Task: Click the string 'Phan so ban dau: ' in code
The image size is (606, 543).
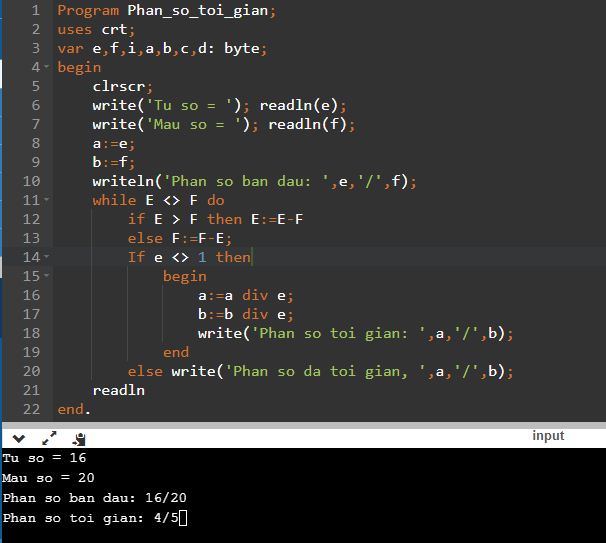Action: coord(246,181)
